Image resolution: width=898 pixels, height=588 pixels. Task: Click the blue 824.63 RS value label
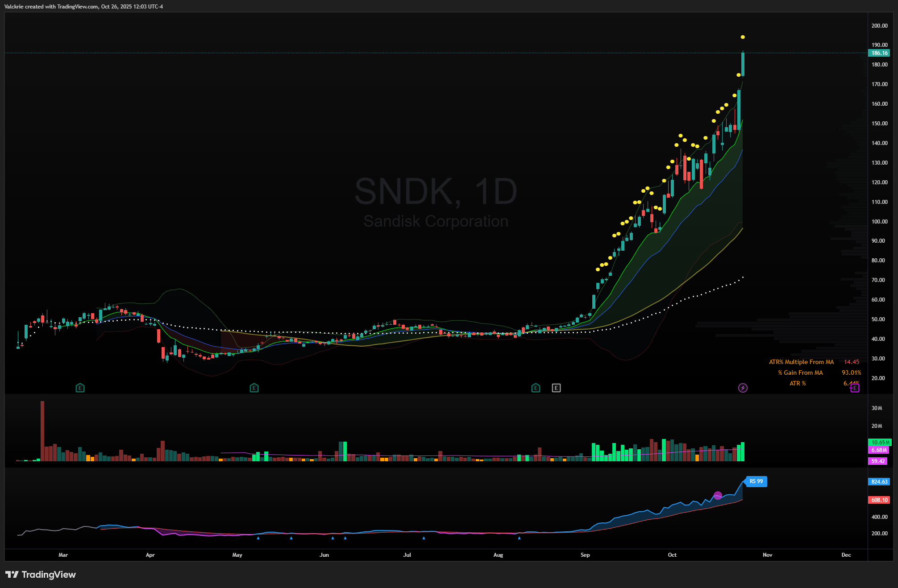(x=879, y=482)
